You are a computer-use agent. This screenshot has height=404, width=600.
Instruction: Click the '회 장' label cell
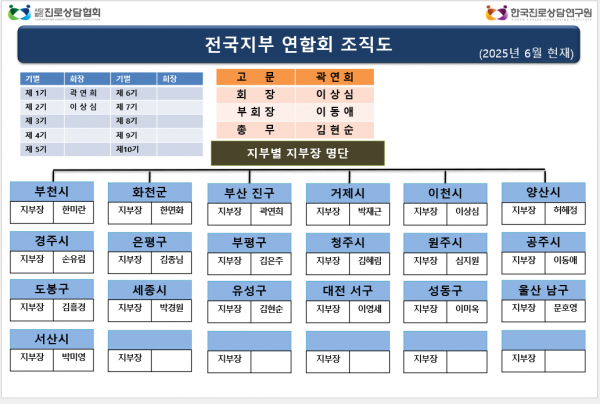tap(256, 94)
